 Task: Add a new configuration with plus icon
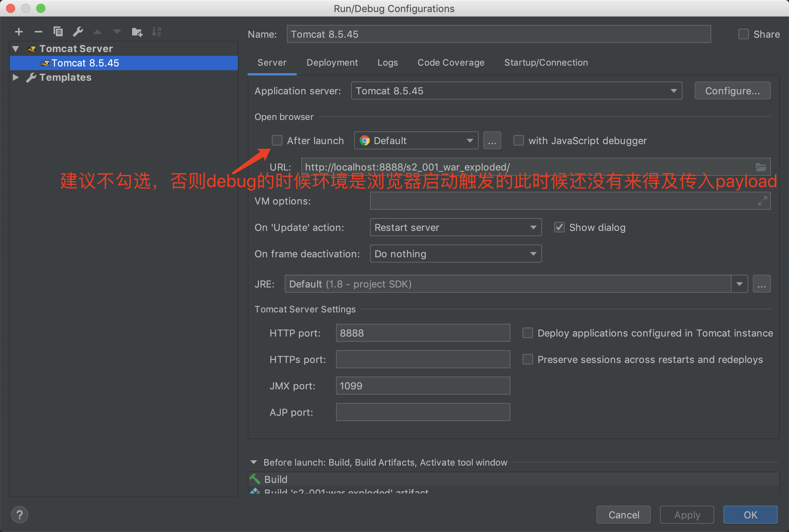[x=19, y=32]
